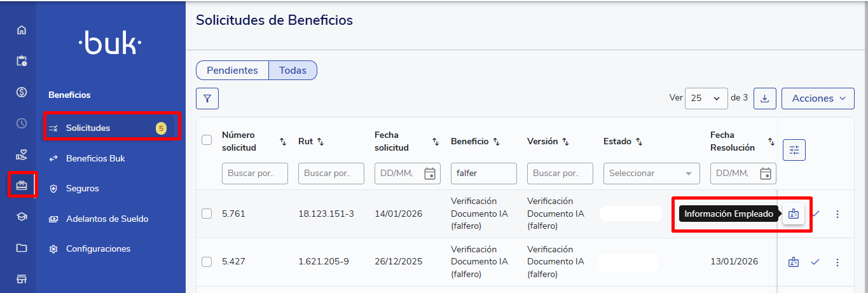The height and width of the screenshot is (293, 868).
Task: Open the gift box Benefits icon
Action: [22, 186]
